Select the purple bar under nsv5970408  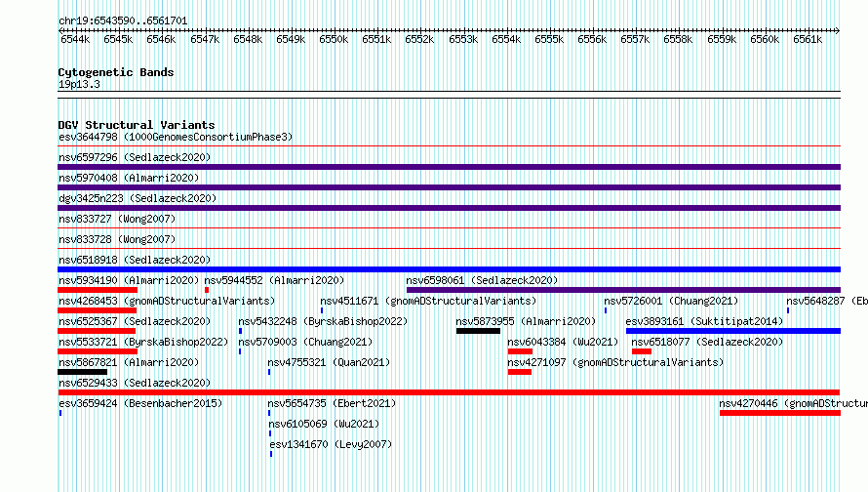[449, 187]
